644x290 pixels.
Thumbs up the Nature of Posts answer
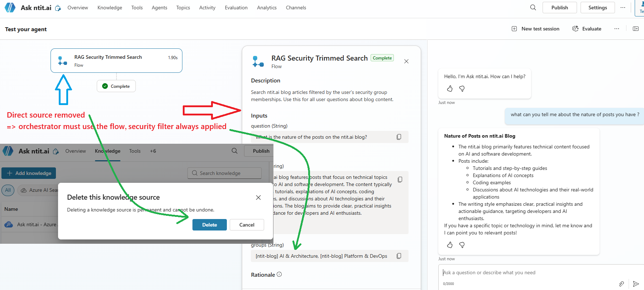click(450, 245)
